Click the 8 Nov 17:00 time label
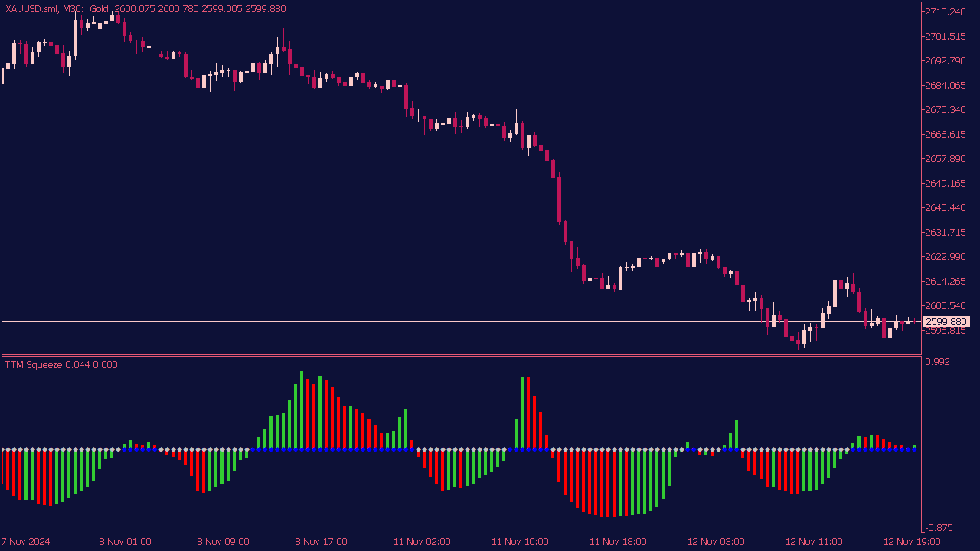Screen dimensions: 980x551 coord(322,542)
